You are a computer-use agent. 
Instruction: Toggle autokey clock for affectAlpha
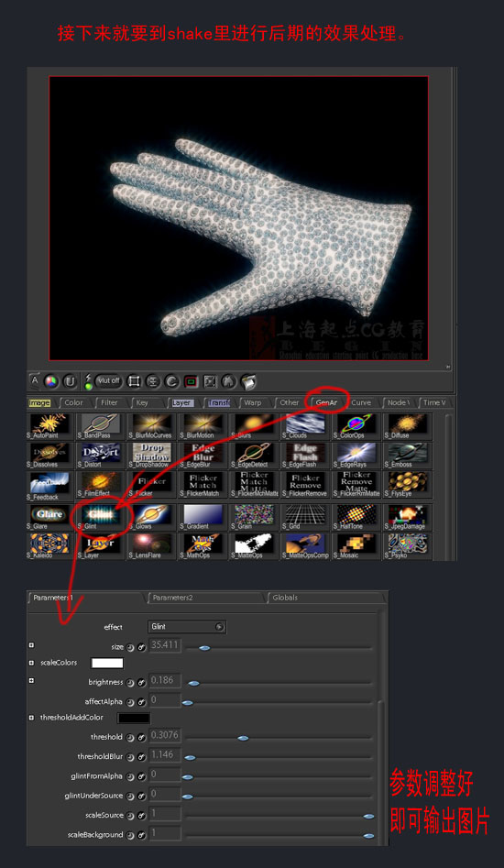pyautogui.click(x=130, y=702)
